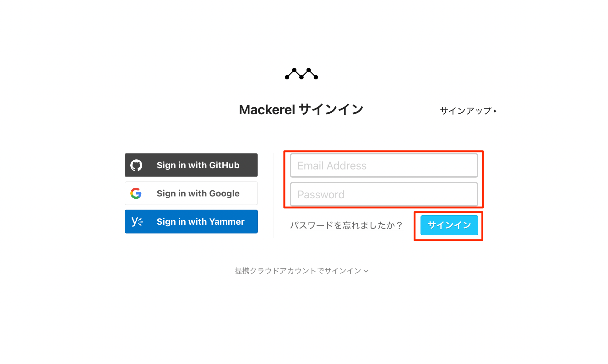Click the blue サインイン button

click(x=449, y=225)
